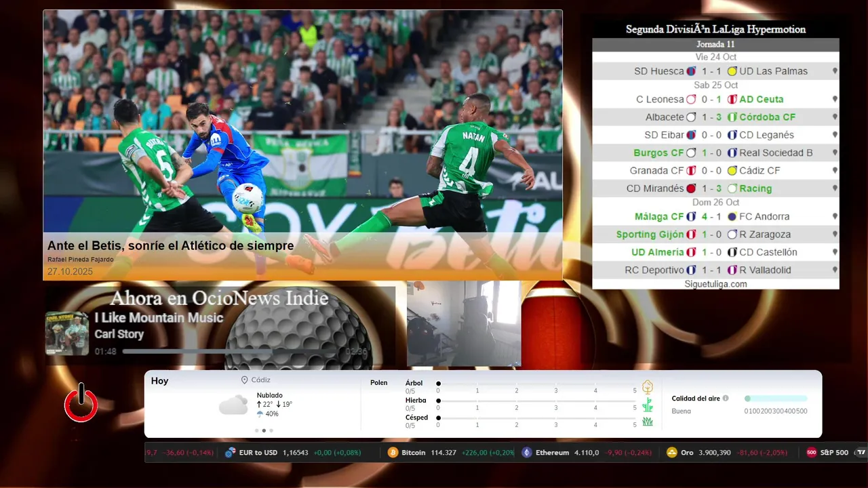Click the Jornada 11 header
Viewport: 868px width, 488px height.
tap(715, 44)
